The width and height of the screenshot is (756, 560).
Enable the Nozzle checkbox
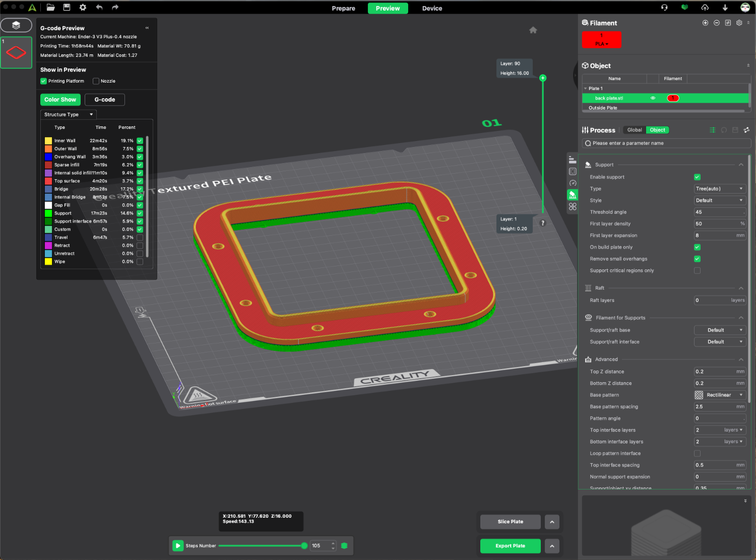point(96,81)
